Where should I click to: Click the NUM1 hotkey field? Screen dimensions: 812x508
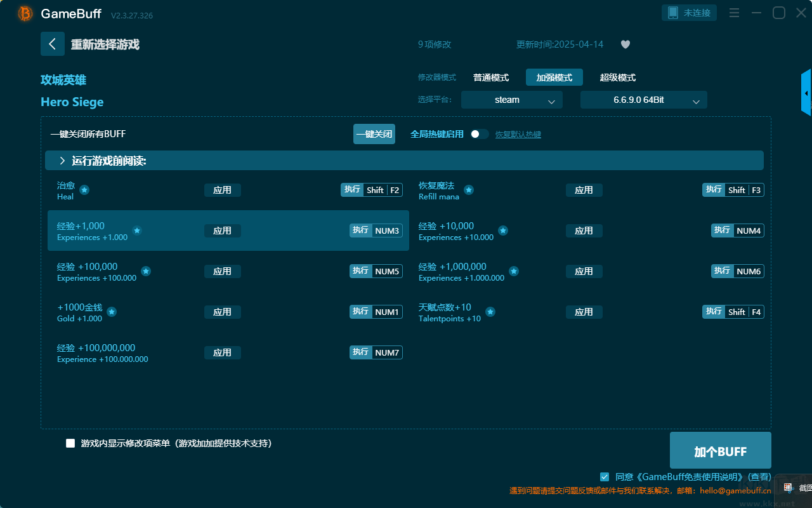[x=376, y=312]
